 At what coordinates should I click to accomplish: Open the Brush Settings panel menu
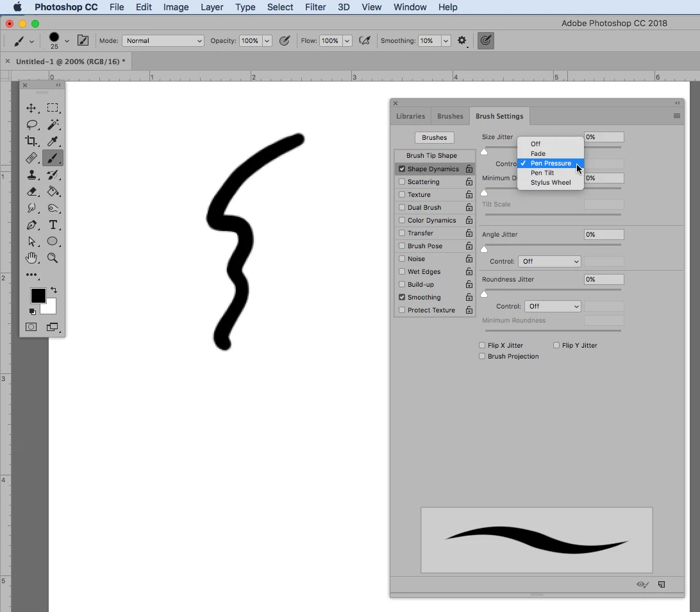(x=677, y=115)
